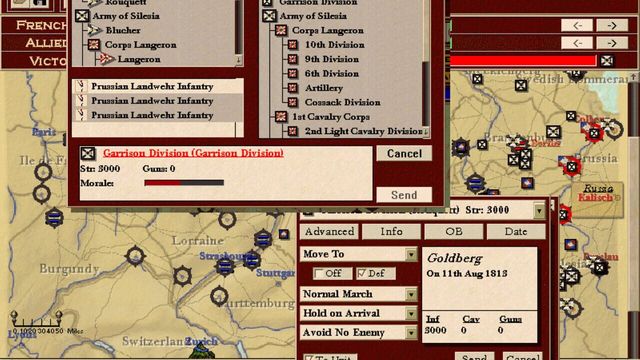
Task: Click the 'Guns: 0' text
Action: pos(159,169)
